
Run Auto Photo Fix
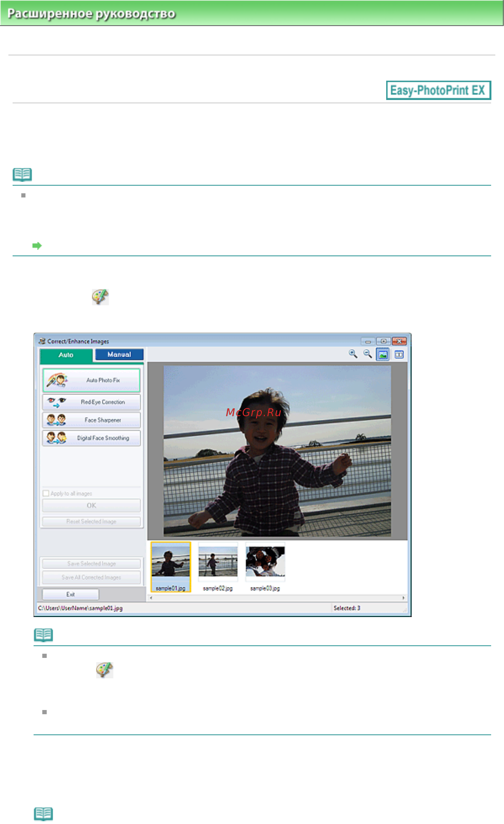(x=91, y=380)
